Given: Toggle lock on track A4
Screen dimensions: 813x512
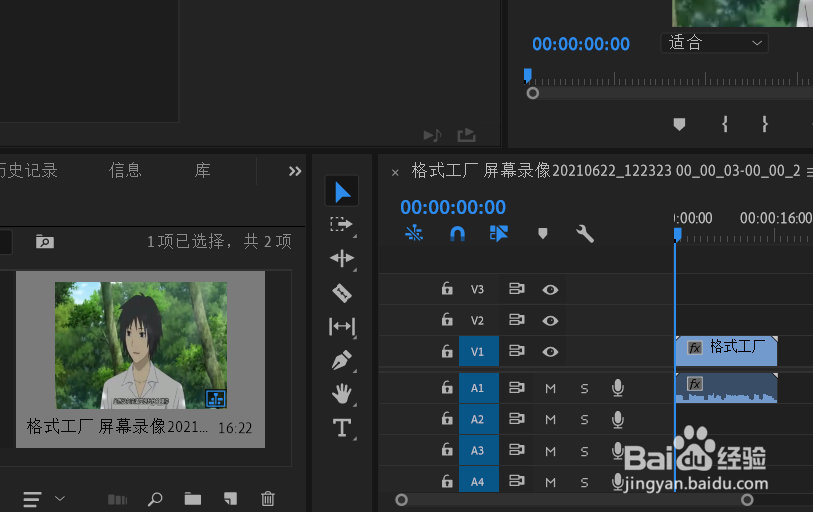Looking at the screenshot, I should 447,481.
